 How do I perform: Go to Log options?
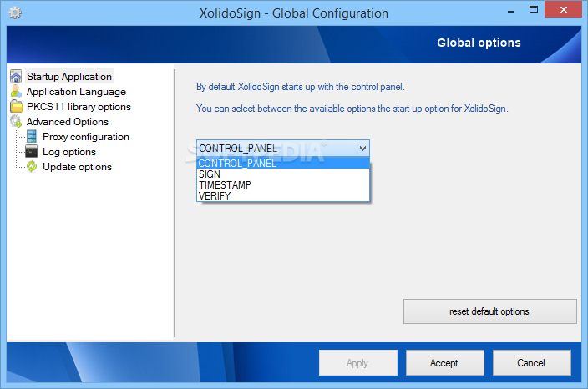click(69, 152)
